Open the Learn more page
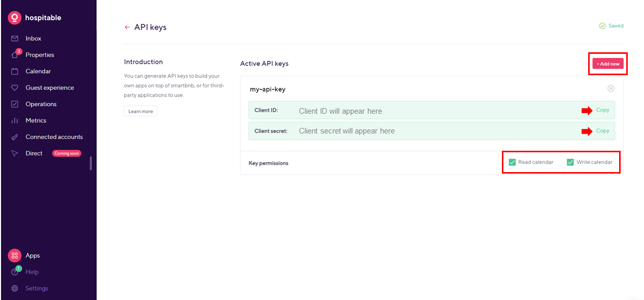Image resolution: width=644 pixels, height=300 pixels. coord(141,111)
